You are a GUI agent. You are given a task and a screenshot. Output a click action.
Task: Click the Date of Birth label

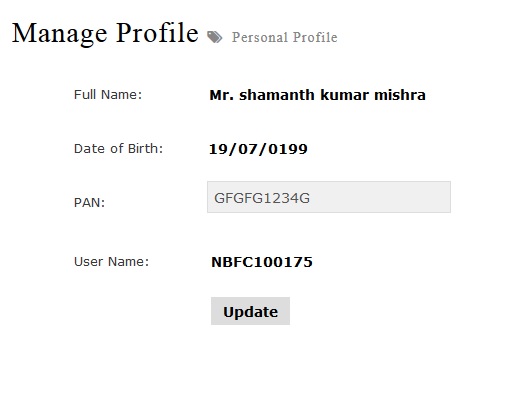click(118, 149)
